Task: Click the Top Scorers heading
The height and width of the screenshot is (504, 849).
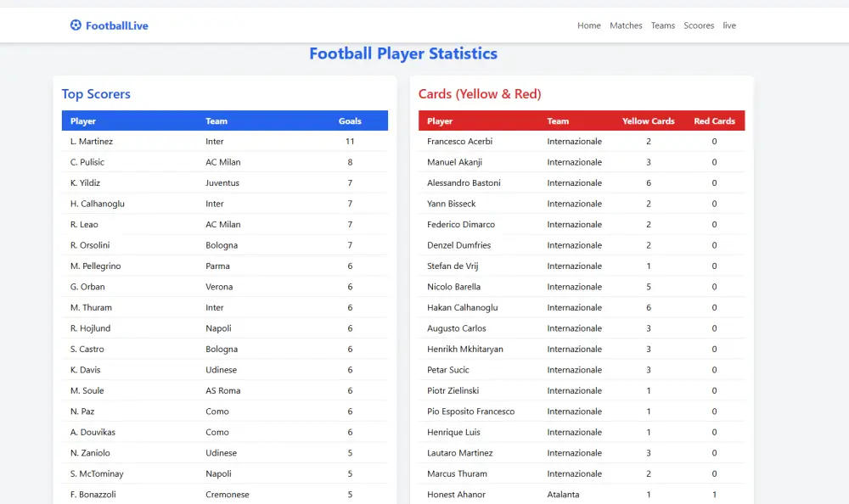Action: [96, 94]
